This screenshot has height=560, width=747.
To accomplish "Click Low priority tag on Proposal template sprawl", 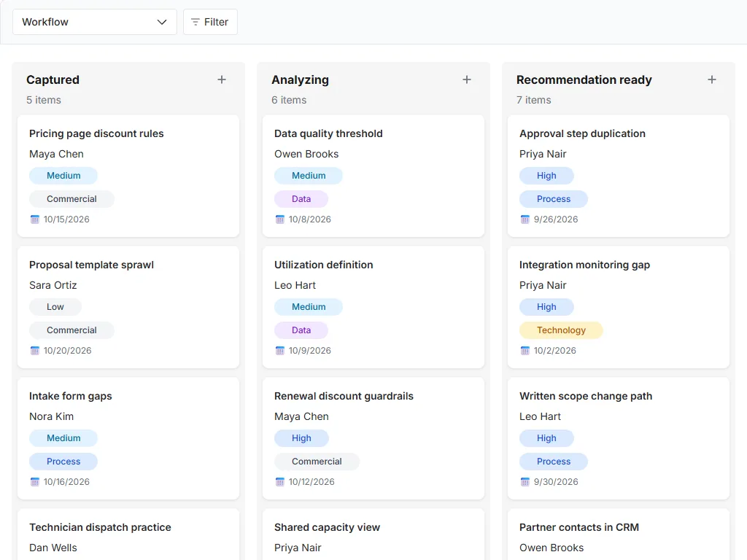I will (55, 307).
